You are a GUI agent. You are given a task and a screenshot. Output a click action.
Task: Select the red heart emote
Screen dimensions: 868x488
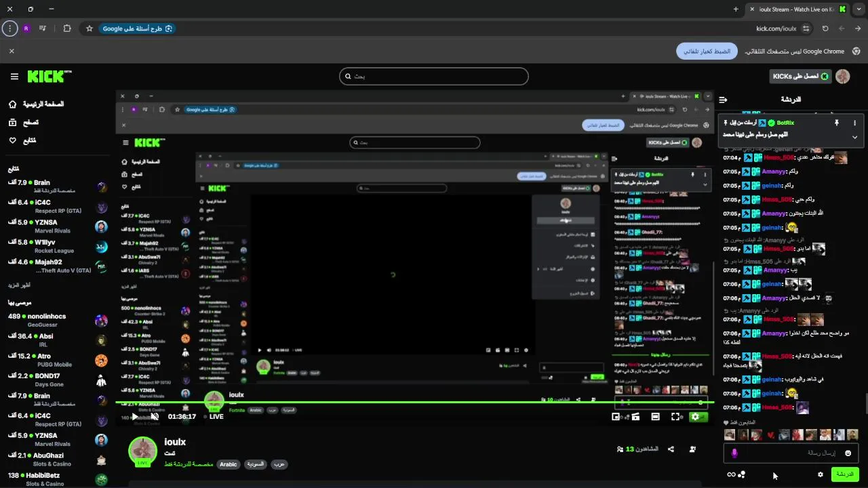pyautogui.click(x=770, y=435)
